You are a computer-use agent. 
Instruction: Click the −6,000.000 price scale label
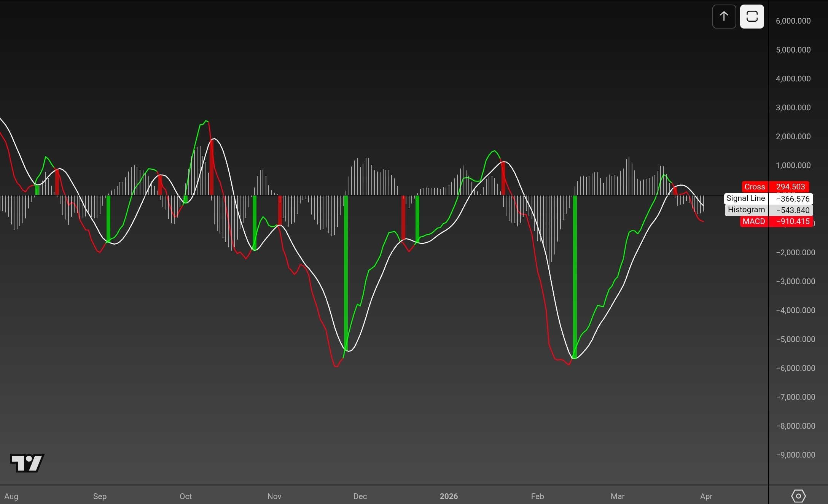click(x=796, y=368)
